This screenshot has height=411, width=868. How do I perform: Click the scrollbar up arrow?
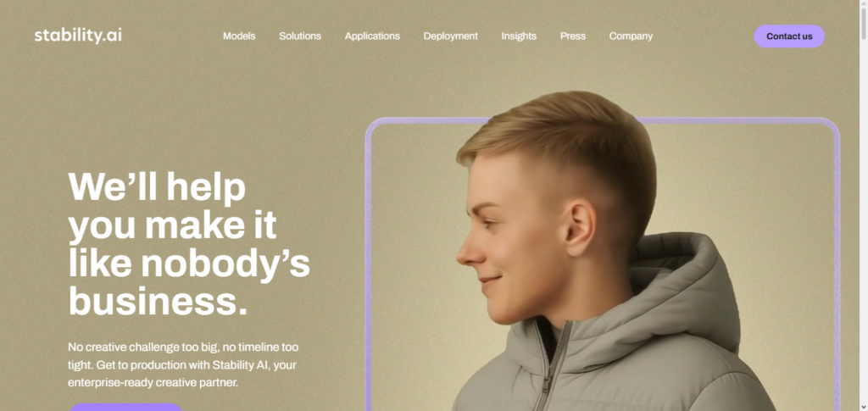coord(863,4)
